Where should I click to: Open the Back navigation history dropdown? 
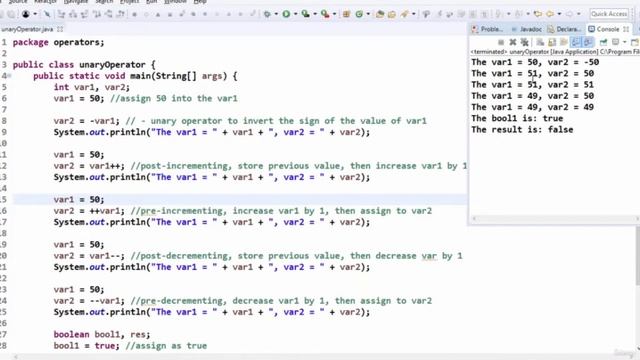tap(559, 14)
